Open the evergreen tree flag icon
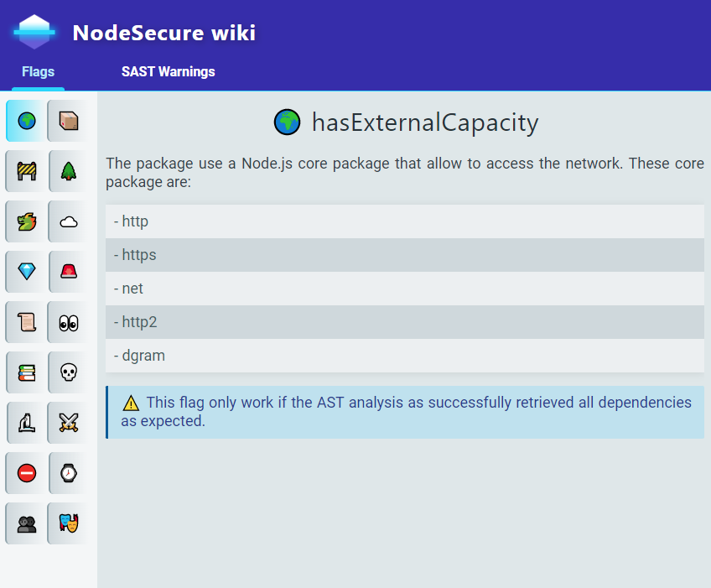 (69, 171)
